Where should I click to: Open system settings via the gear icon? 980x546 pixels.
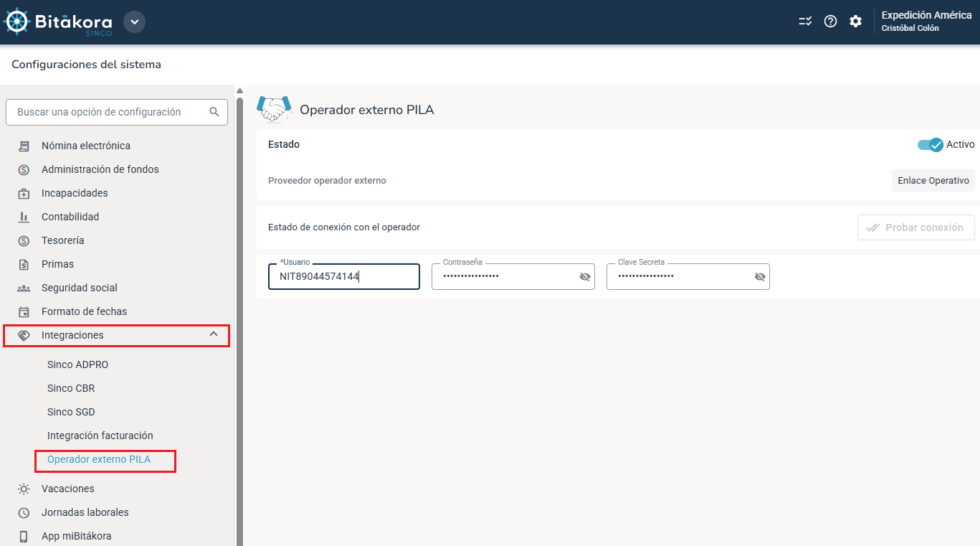[x=856, y=21]
